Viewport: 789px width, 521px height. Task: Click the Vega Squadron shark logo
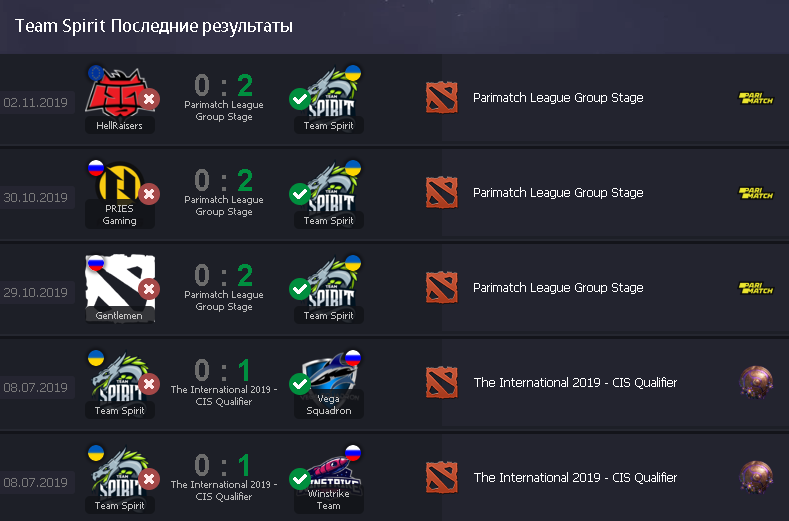328,374
